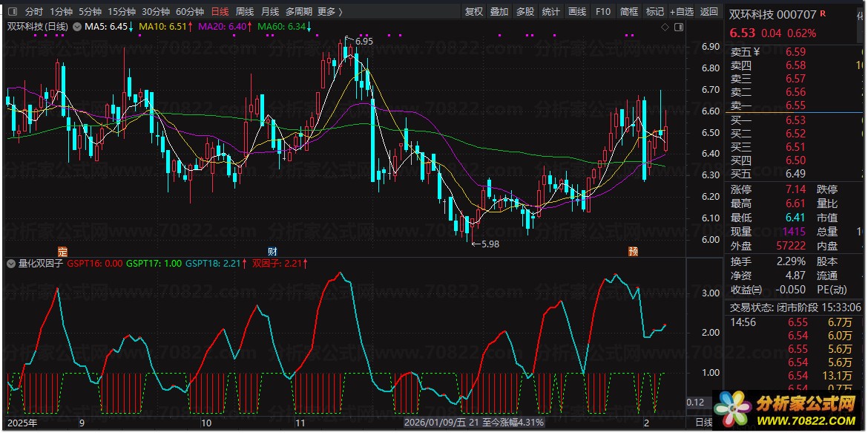Viewport: 868px width, 433px height.
Task: Expand the main chart indicator dropdown arrow
Action: (x=77, y=26)
